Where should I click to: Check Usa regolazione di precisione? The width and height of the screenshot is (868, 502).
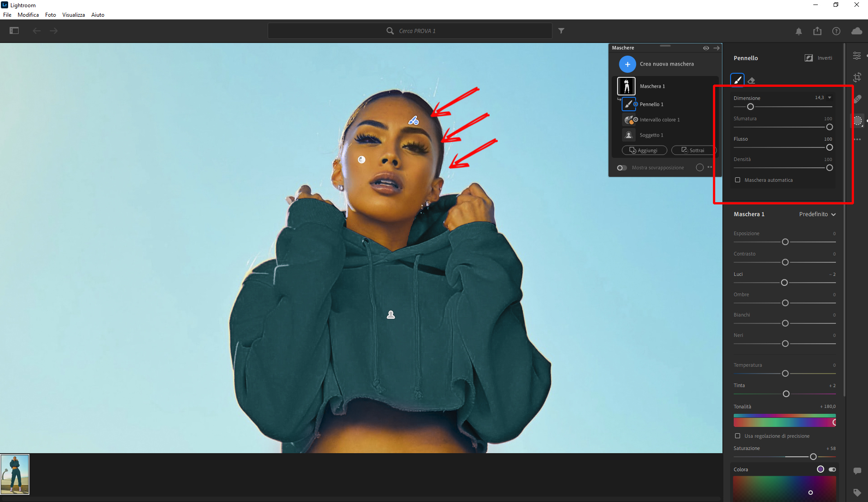(x=738, y=436)
